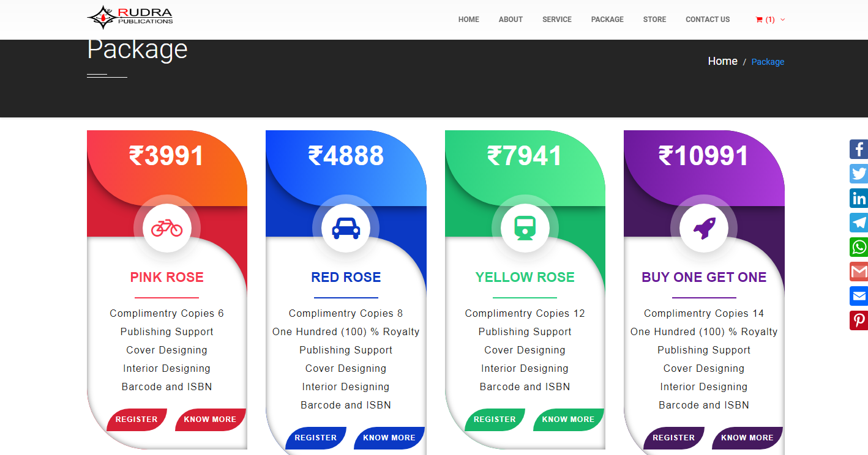Share via Gmail sidebar icon

coord(859,272)
